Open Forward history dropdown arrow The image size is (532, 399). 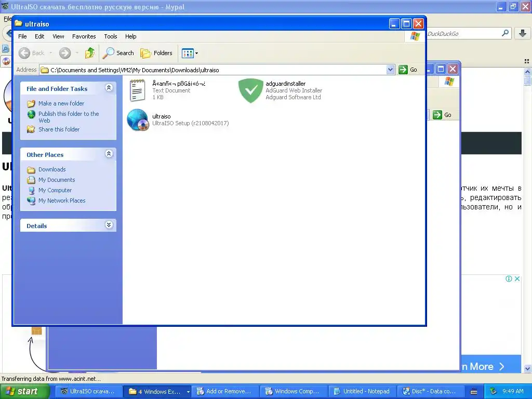coord(77,53)
